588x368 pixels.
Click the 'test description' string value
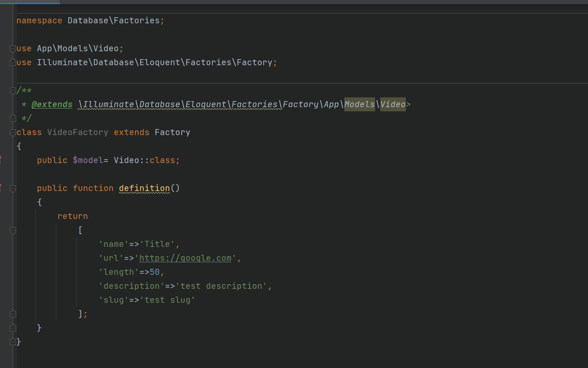(221, 286)
